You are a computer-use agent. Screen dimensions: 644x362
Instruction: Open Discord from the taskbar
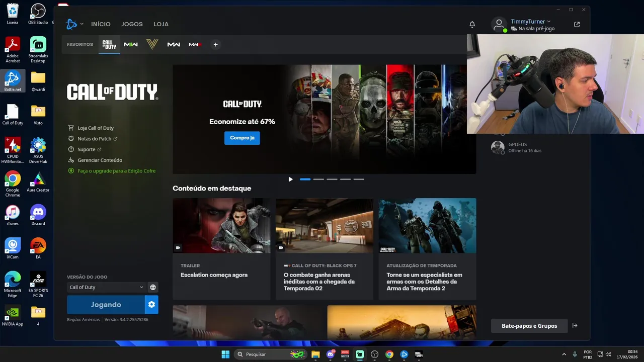coord(331,354)
